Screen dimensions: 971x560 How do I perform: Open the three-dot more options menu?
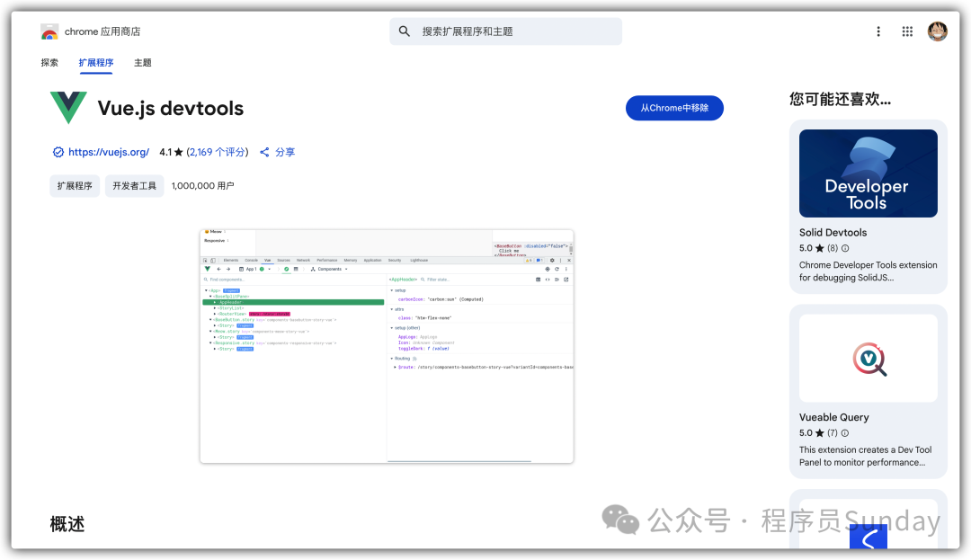[878, 31]
